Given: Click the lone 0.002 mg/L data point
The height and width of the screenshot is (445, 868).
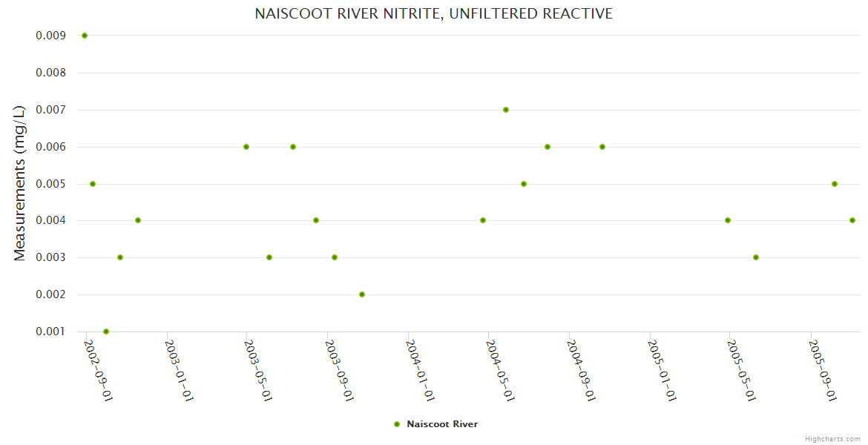Looking at the screenshot, I should click(362, 294).
